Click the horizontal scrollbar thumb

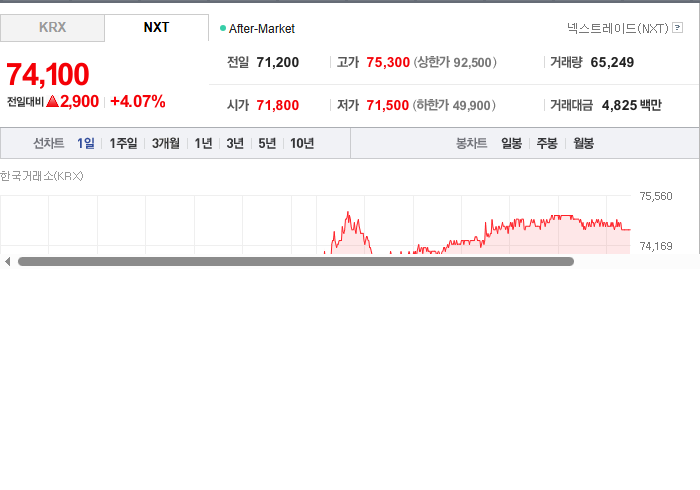click(x=296, y=262)
